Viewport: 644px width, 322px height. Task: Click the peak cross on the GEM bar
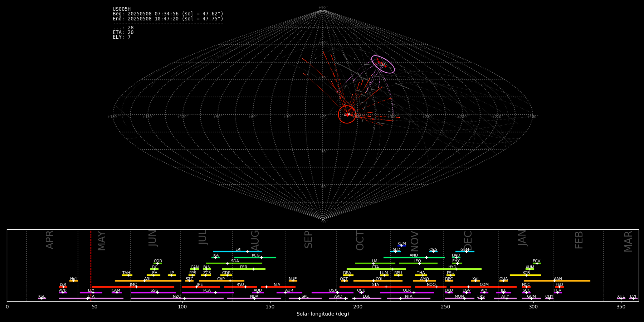(466, 252)
